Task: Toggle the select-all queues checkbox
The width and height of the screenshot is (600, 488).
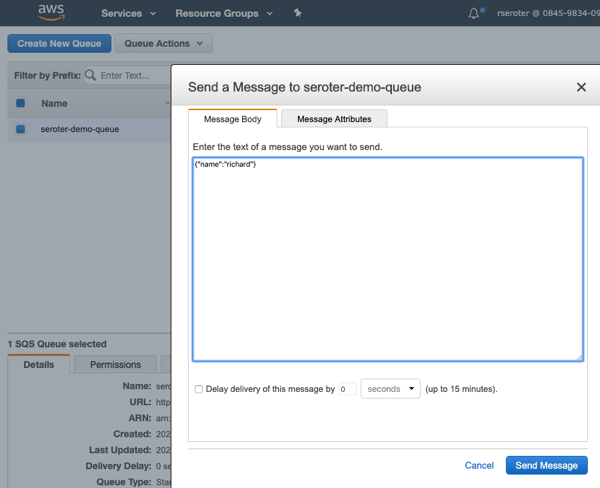Action: click(21, 103)
